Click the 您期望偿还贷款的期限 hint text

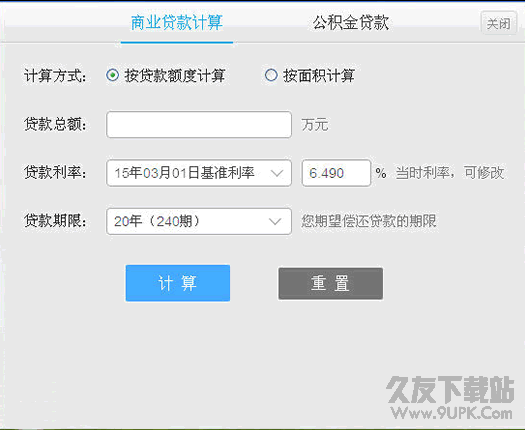coord(369,221)
